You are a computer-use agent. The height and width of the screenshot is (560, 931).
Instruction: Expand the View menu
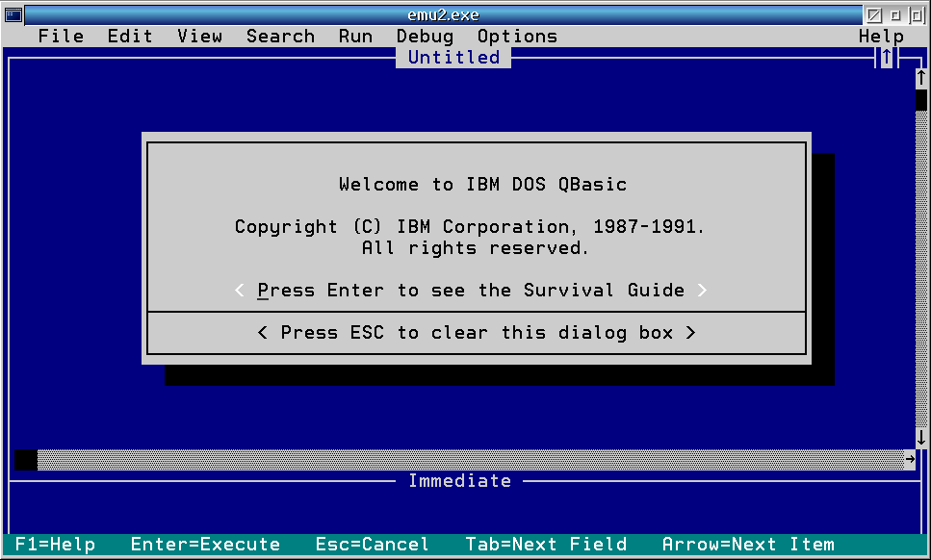199,37
